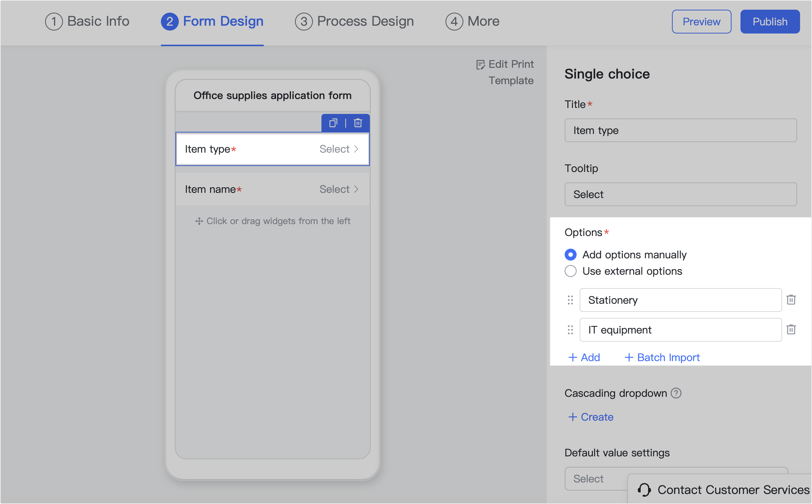Choose Use external options
This screenshot has width=812, height=504.
(x=570, y=271)
